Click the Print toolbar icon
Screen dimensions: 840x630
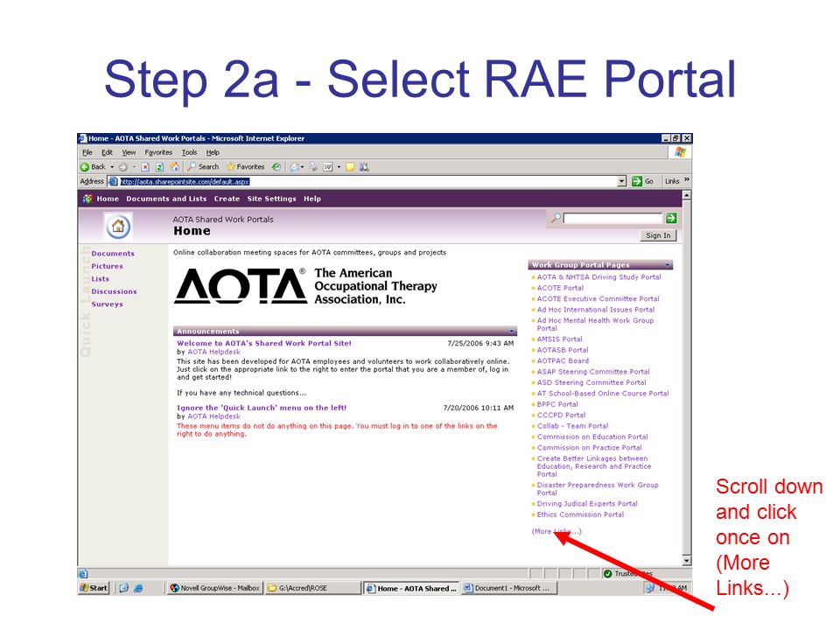[x=313, y=166]
